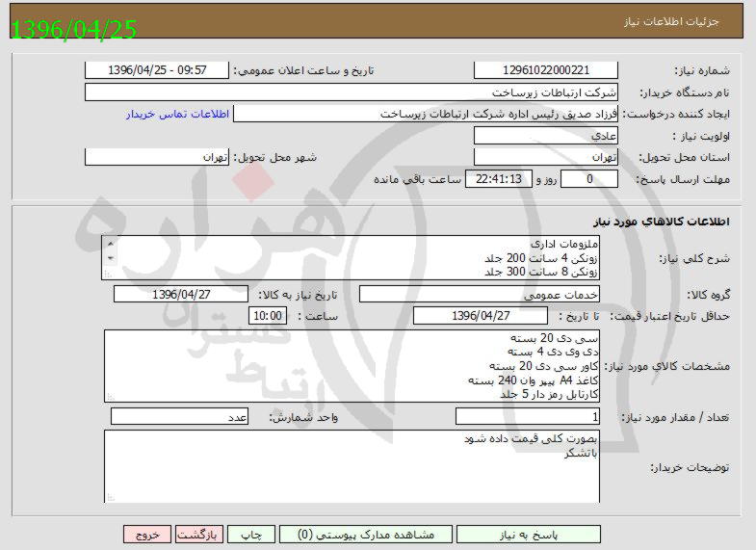
Task: Click the نام دستگاه خریدار field
Action: pos(351,92)
